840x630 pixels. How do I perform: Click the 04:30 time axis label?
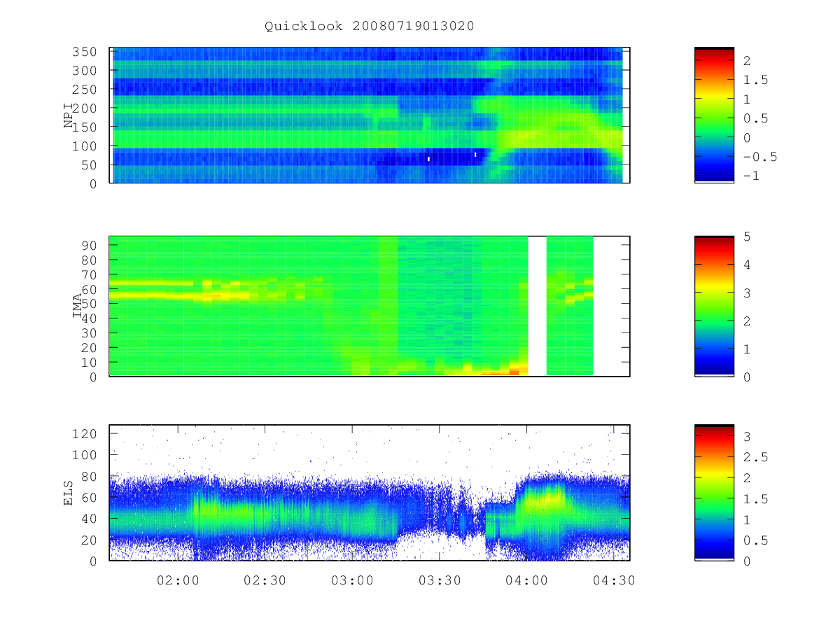coord(614,580)
